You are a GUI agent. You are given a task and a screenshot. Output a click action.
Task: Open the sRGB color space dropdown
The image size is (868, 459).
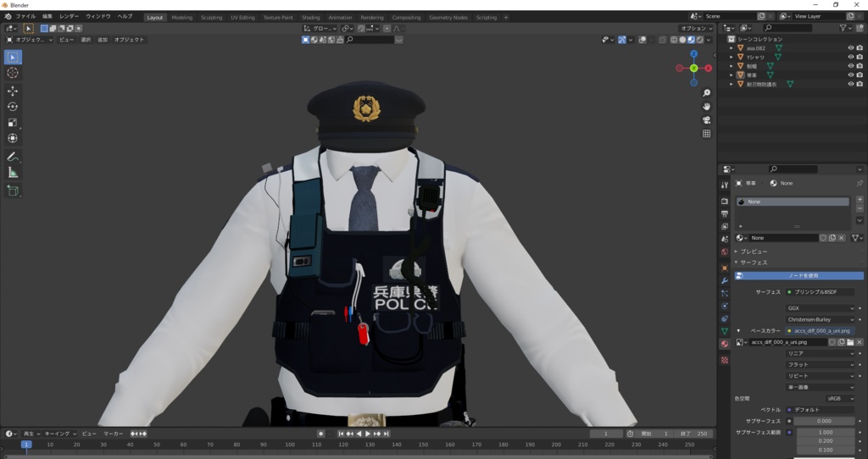coord(840,399)
